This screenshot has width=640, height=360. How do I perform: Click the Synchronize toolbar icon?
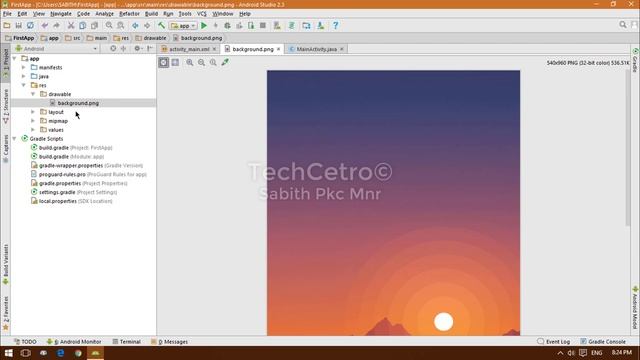click(x=30, y=25)
